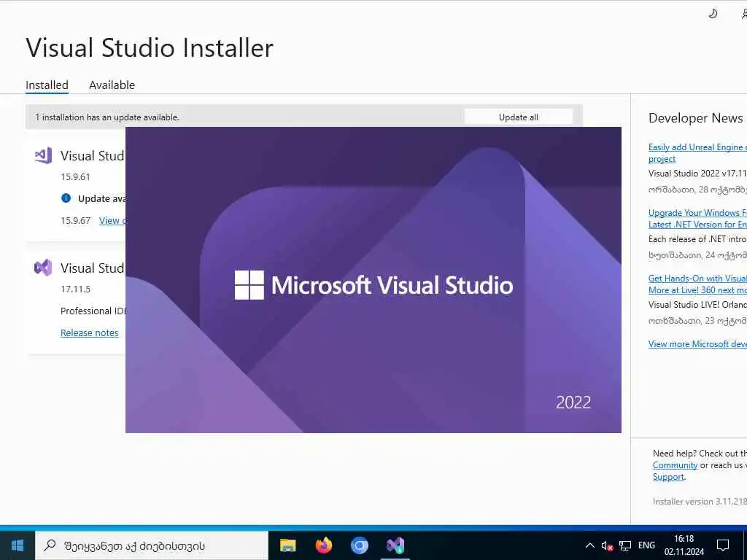Open the Community help link

(x=675, y=465)
